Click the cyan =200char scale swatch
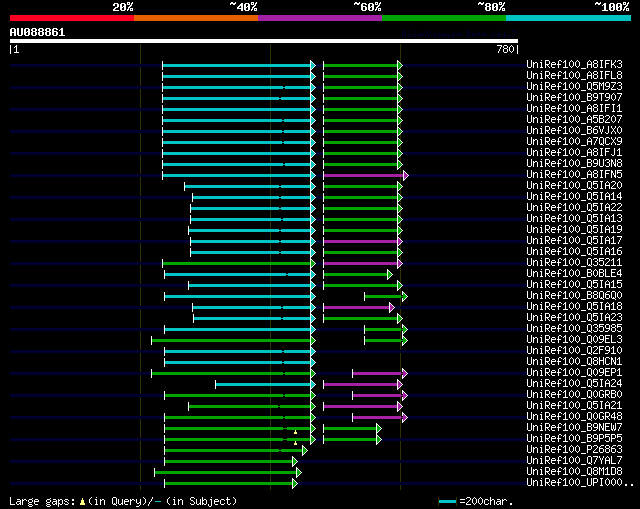640x509 pixels. coord(447,501)
